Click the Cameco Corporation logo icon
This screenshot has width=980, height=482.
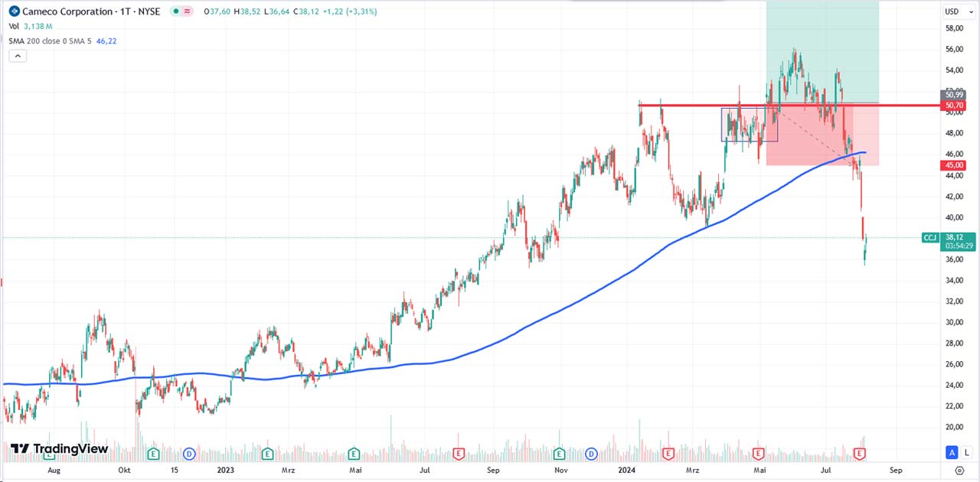14,11
